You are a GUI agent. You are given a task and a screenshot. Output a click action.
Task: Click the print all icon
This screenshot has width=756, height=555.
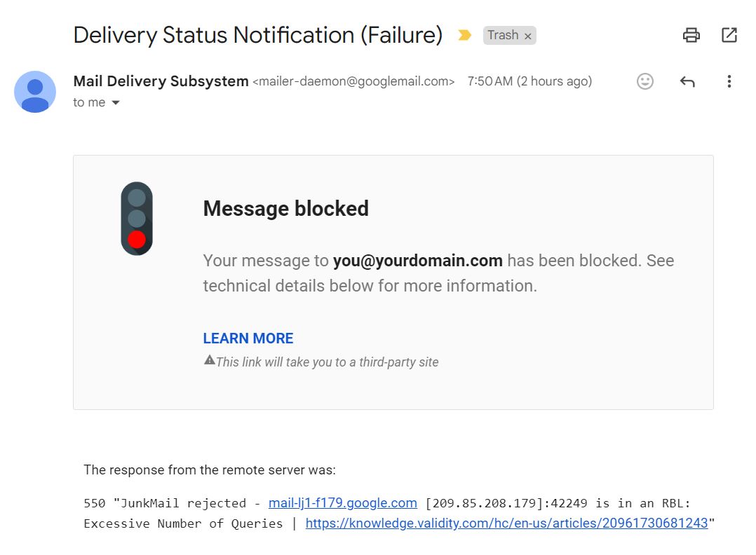[x=691, y=35]
